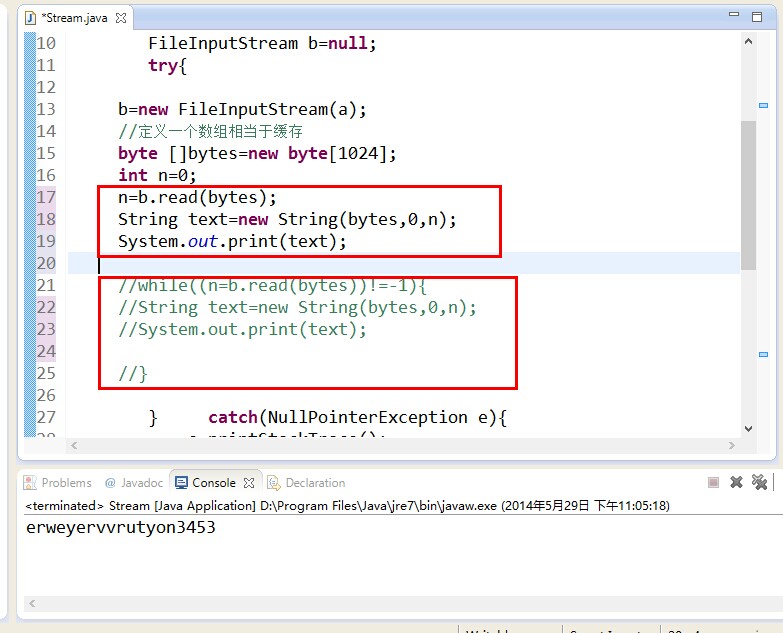Viewport: 783px width, 633px height.
Task: Minimize the editor area
Action: [x=734, y=15]
